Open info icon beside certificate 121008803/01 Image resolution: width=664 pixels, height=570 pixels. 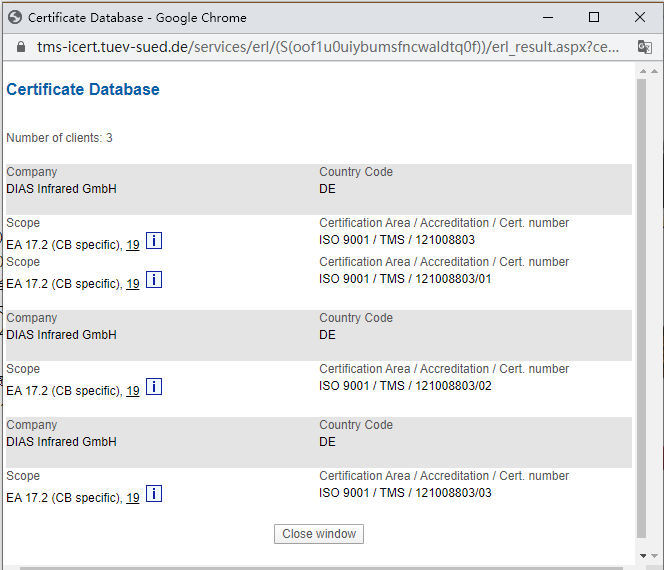click(154, 280)
